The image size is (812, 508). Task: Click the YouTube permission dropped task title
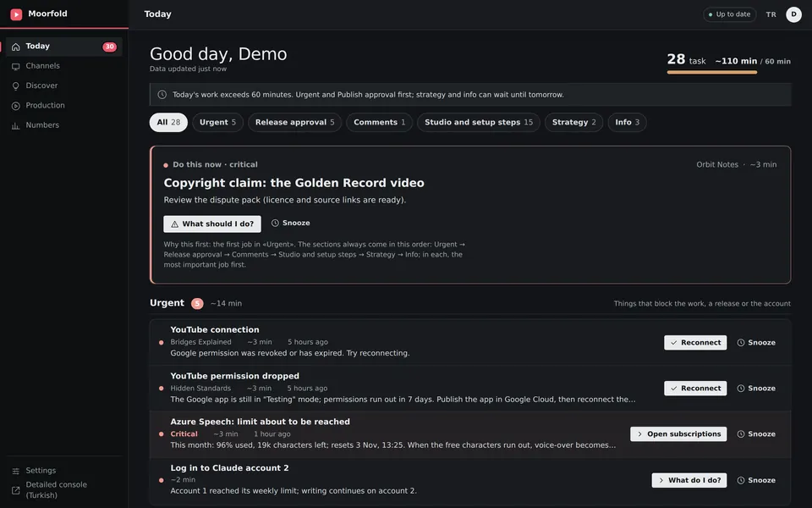point(234,376)
